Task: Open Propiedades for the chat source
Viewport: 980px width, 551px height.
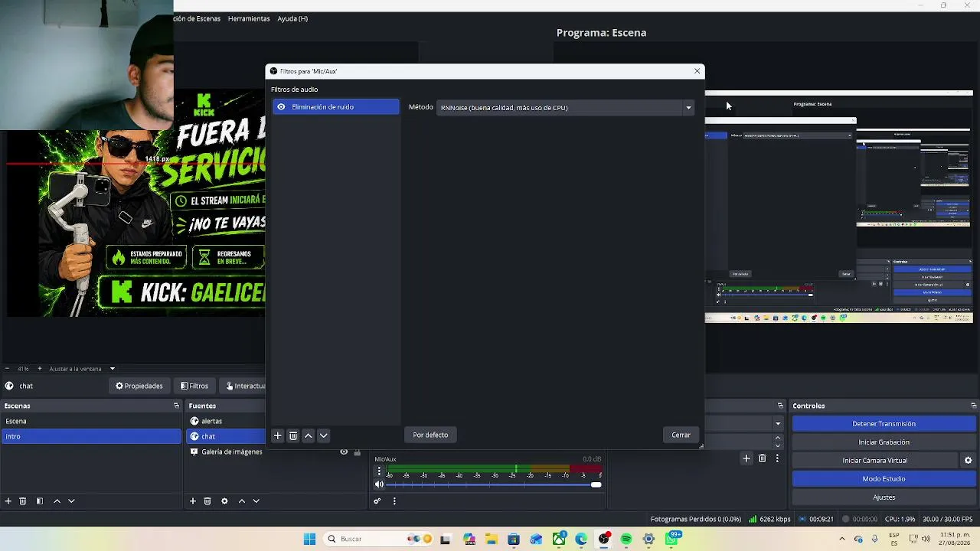Action: 139,386
